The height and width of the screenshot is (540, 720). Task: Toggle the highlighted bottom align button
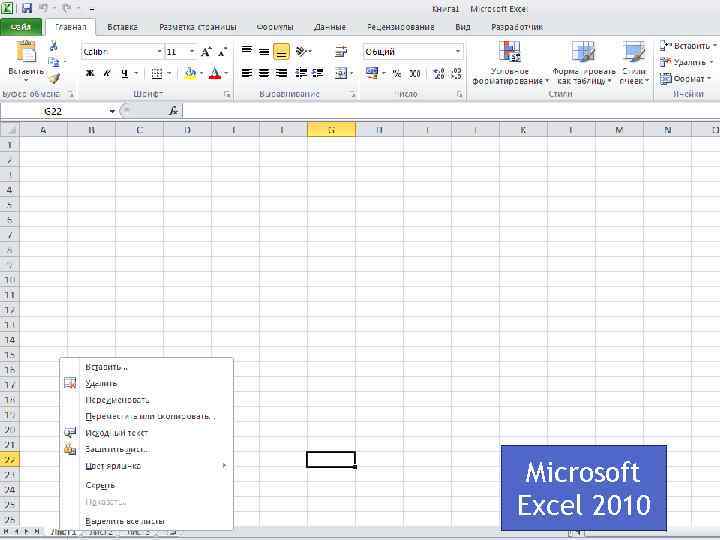281,51
